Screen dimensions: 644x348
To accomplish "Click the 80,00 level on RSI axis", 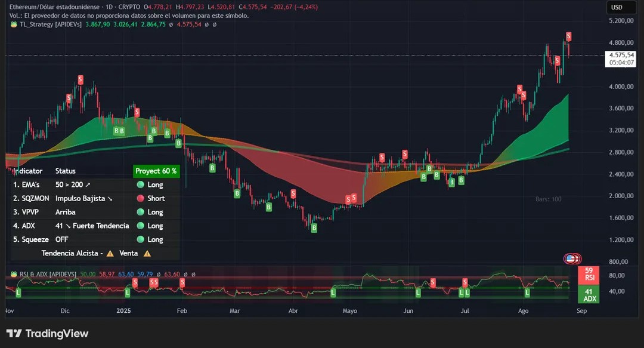I will (617, 276).
